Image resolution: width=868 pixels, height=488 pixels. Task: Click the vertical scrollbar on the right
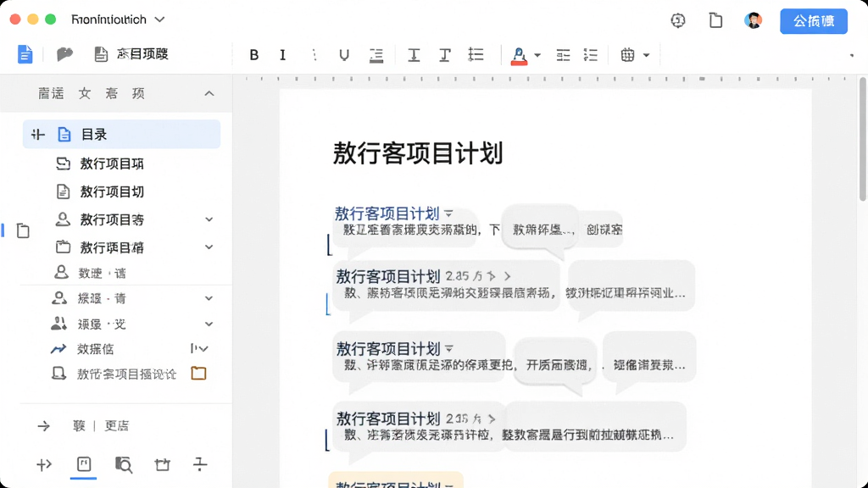coord(862,140)
